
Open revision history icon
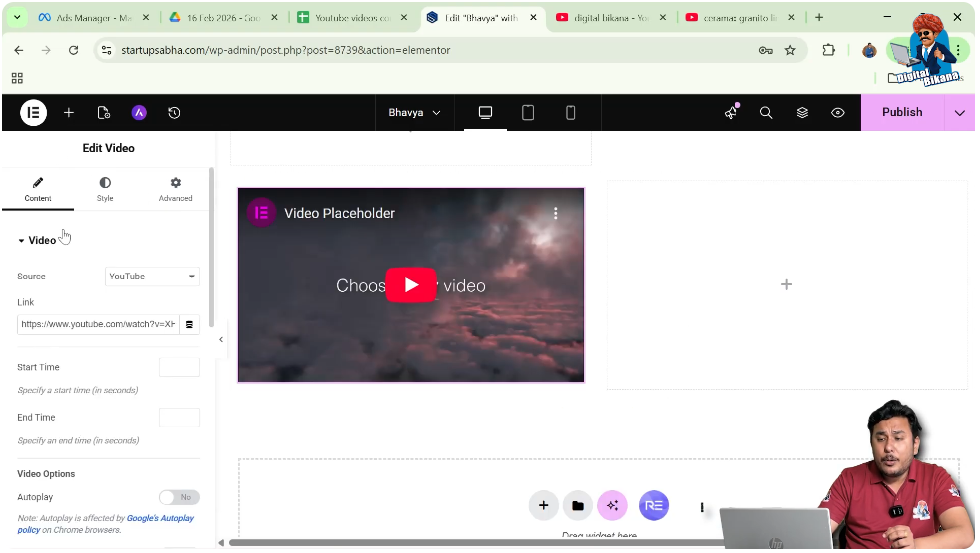tap(174, 113)
